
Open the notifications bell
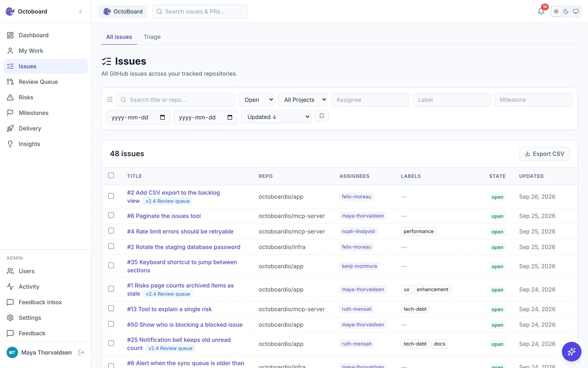click(x=541, y=11)
